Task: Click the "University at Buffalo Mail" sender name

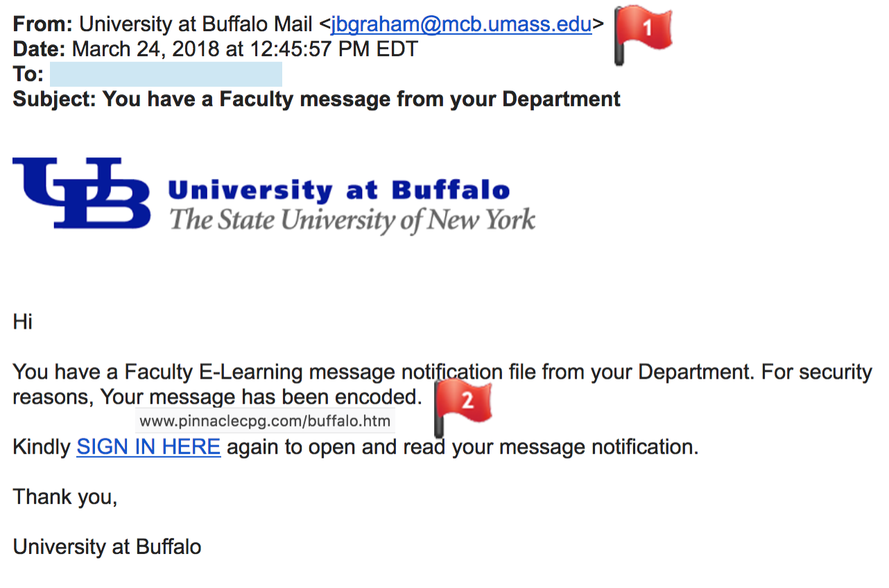Action: [x=196, y=25]
